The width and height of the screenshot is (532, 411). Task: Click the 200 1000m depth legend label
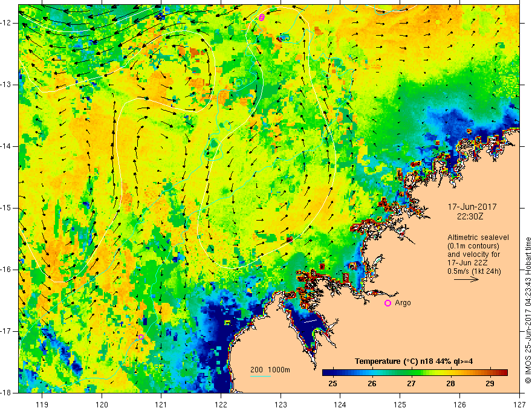(x=270, y=369)
